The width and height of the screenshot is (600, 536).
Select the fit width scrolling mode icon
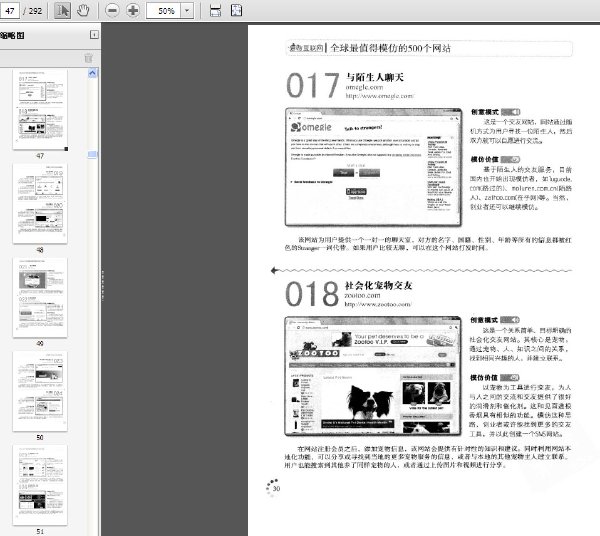click(x=215, y=11)
